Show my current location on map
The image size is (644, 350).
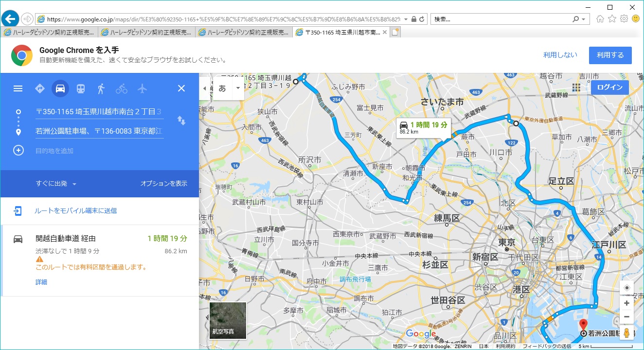[x=626, y=288]
